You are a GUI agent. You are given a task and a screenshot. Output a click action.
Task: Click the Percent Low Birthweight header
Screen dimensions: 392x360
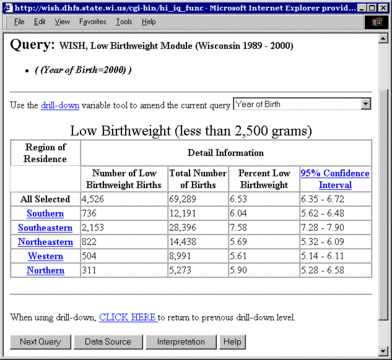coord(264,179)
